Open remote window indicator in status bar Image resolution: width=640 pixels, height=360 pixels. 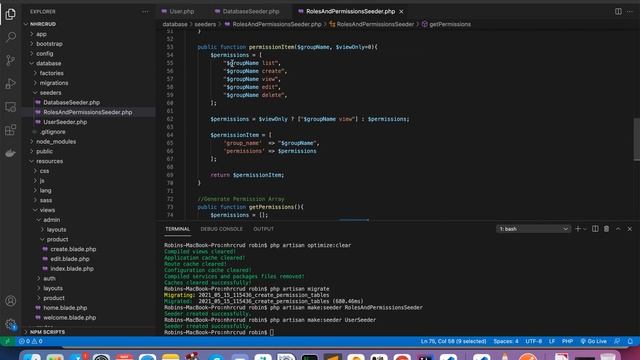(x=7, y=341)
